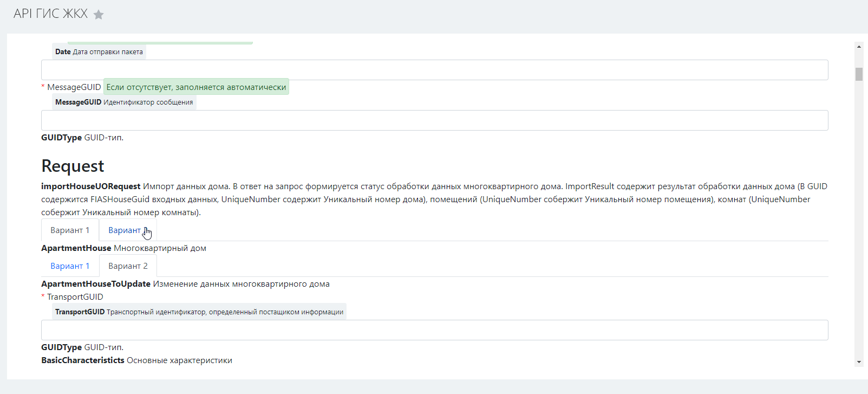Focus the TransportGUID input field
The height and width of the screenshot is (394, 868).
[435, 330]
